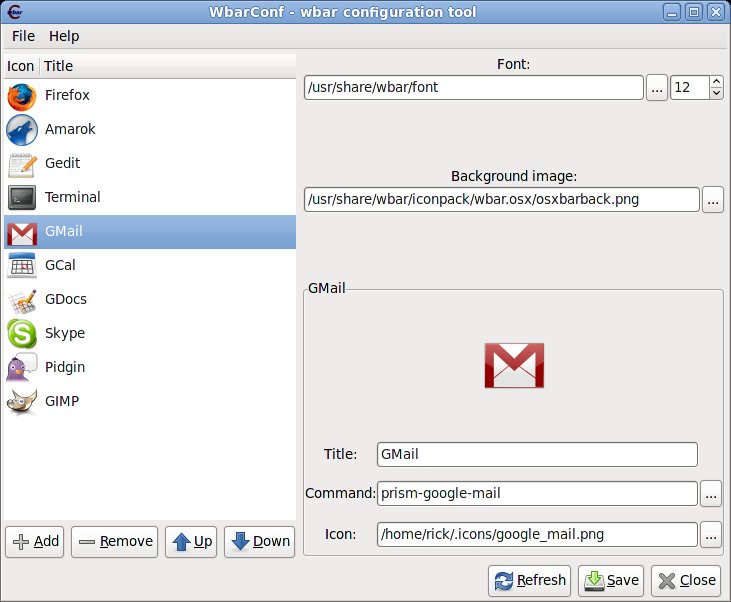
Task: Click the Close button at the bottom
Action: [687, 581]
